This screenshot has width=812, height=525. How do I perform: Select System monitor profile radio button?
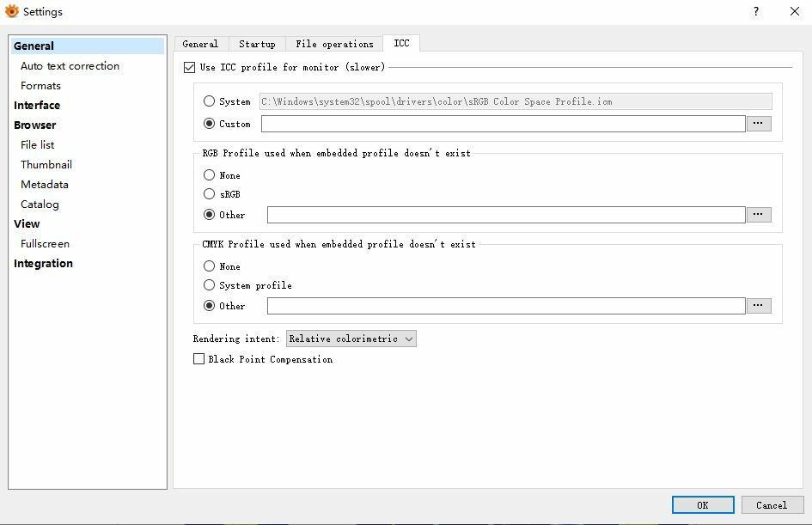(210, 101)
